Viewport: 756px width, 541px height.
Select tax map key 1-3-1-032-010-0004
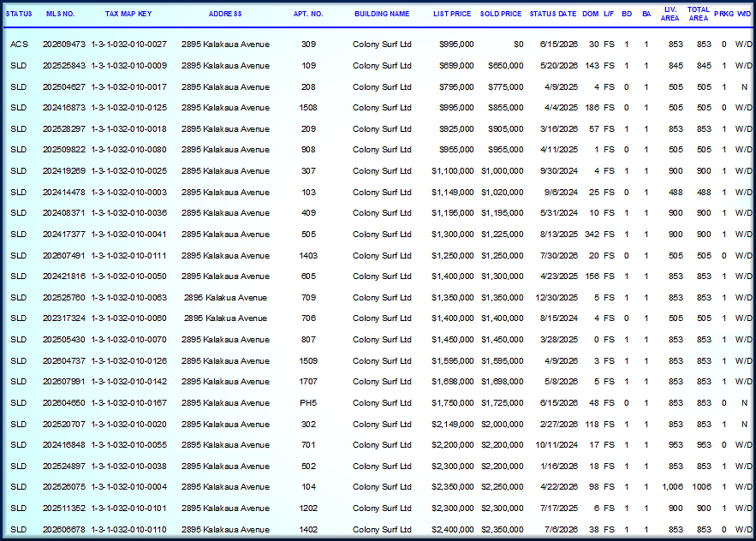128,487
